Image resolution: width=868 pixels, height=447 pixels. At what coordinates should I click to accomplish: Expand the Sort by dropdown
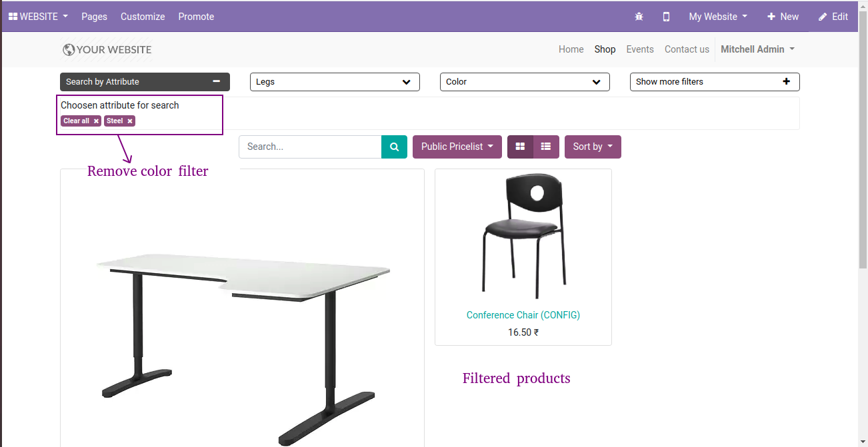(x=593, y=147)
